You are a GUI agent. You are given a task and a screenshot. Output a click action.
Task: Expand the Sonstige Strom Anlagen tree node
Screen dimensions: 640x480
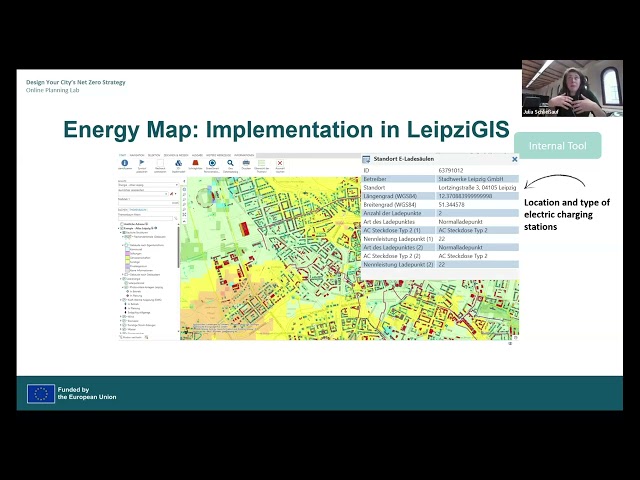[120, 325]
